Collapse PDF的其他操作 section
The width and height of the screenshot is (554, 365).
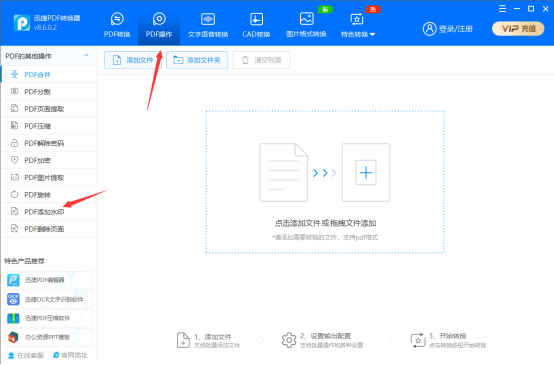tap(86, 55)
